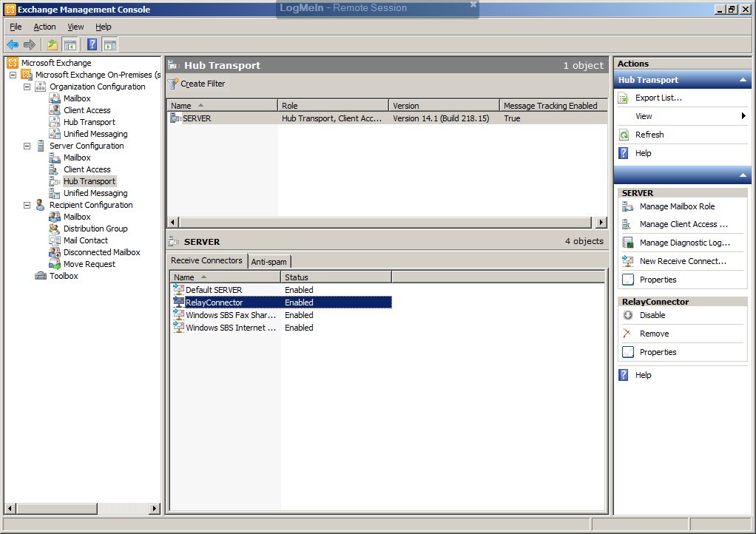Click the Manage Client Access icon
This screenshot has width=756, height=534.
pos(627,224)
